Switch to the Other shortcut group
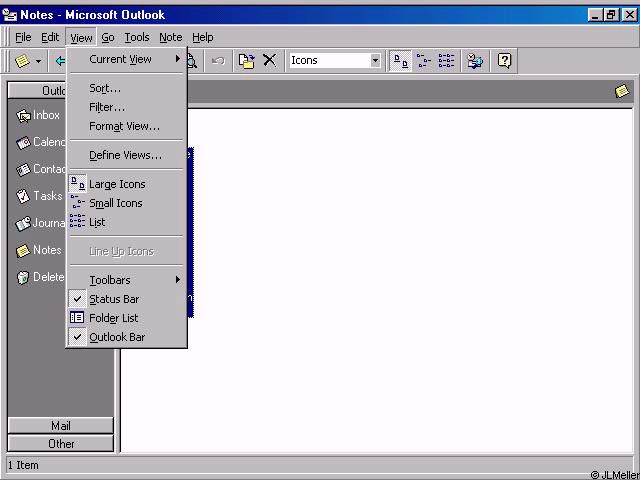 pos(60,444)
